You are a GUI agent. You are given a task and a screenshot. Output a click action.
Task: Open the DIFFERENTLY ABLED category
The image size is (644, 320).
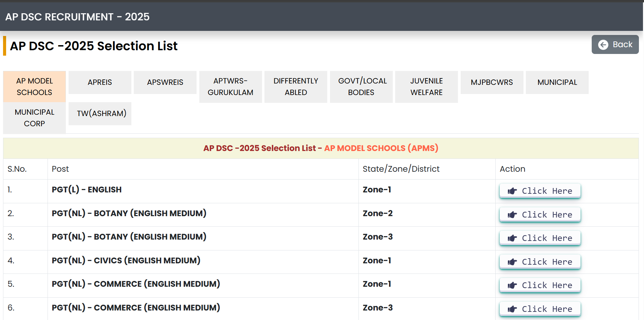pyautogui.click(x=295, y=87)
